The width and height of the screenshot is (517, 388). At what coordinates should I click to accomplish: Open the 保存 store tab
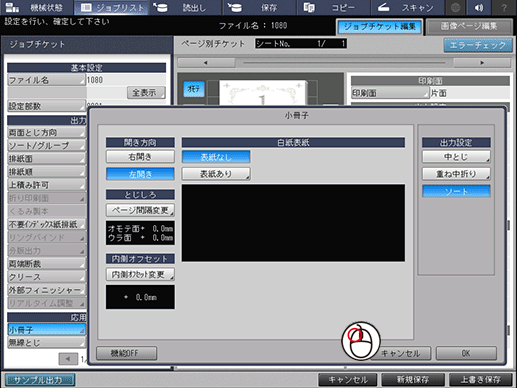coord(260,7)
